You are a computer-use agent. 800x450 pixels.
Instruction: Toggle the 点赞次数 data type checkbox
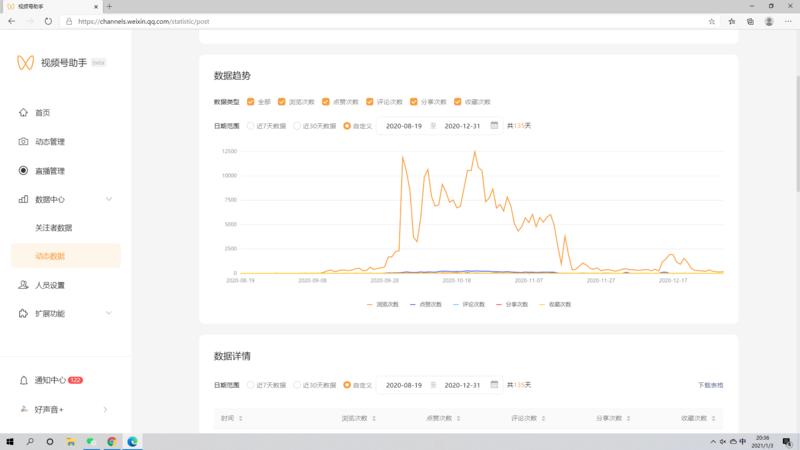pyautogui.click(x=326, y=102)
